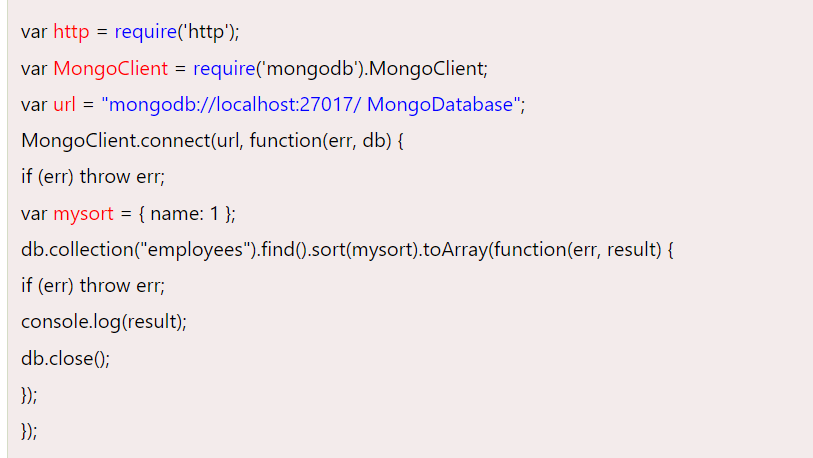
Task: Click the require('http') call text
Action: [x=176, y=32]
